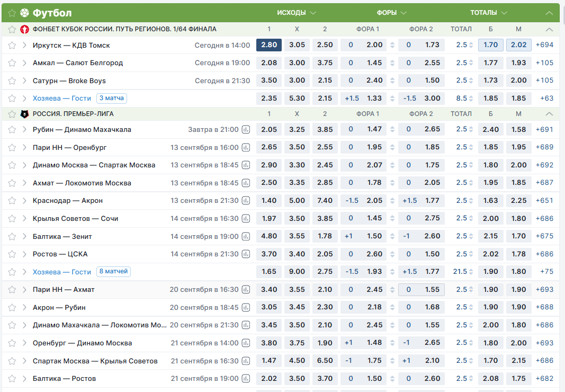
Task: Star the Футбол sport section
Action: click(x=12, y=13)
